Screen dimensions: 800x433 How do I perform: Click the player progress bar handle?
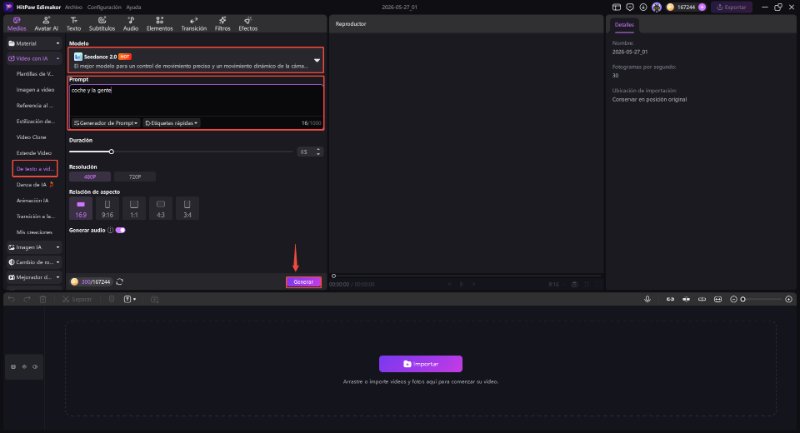coord(334,276)
